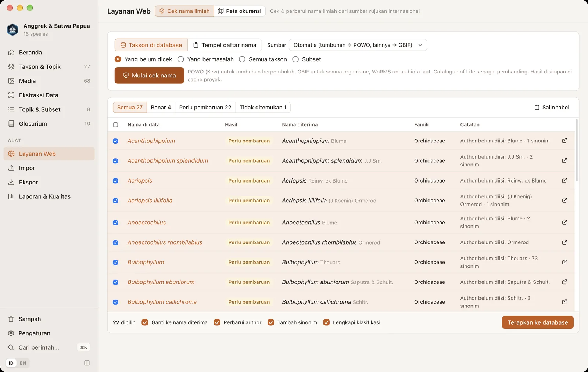This screenshot has width=588, height=372.
Task: Filter results by 'Benar 4'
Action: (x=161, y=107)
